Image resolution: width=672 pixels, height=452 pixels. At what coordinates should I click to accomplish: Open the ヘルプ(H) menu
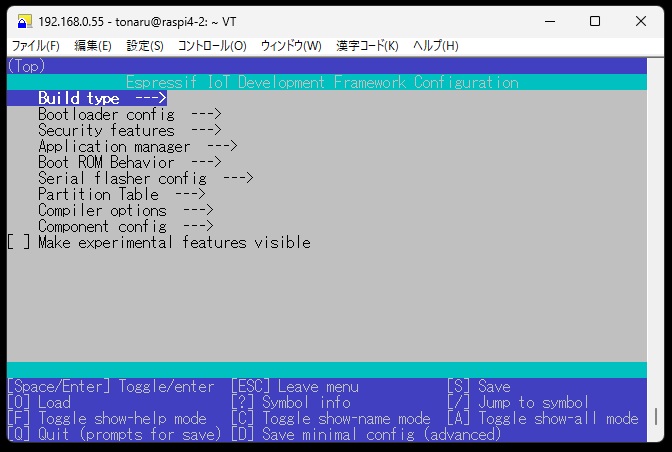[436, 46]
